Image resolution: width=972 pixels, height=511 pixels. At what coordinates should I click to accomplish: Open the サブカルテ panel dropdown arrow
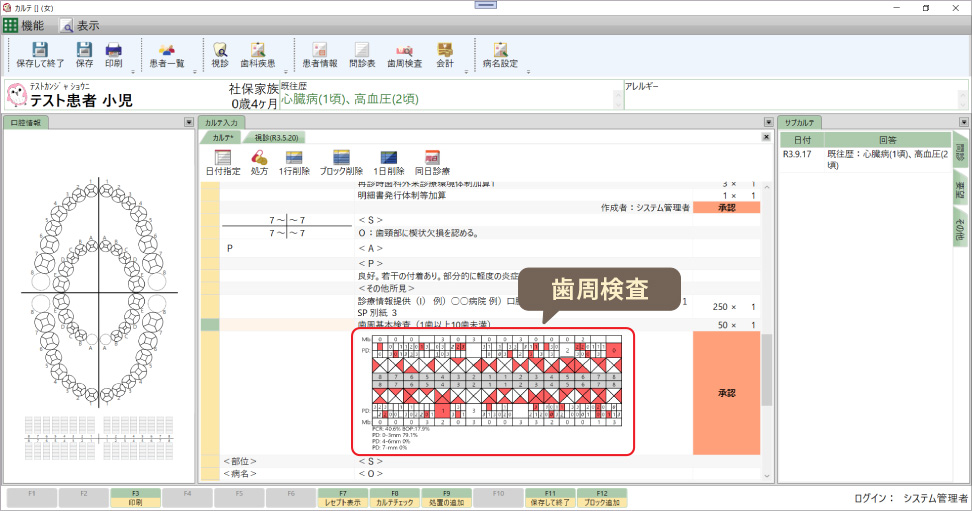[960, 122]
